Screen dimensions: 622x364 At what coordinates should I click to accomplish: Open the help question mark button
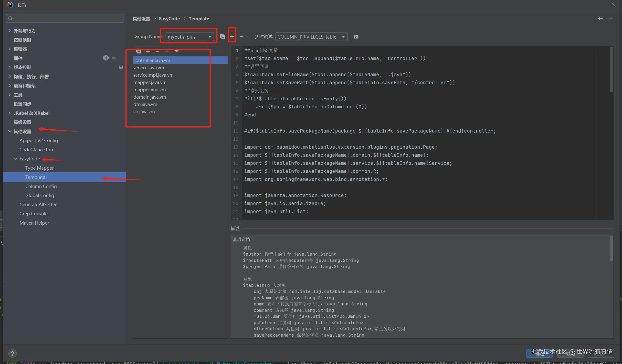coord(12,354)
